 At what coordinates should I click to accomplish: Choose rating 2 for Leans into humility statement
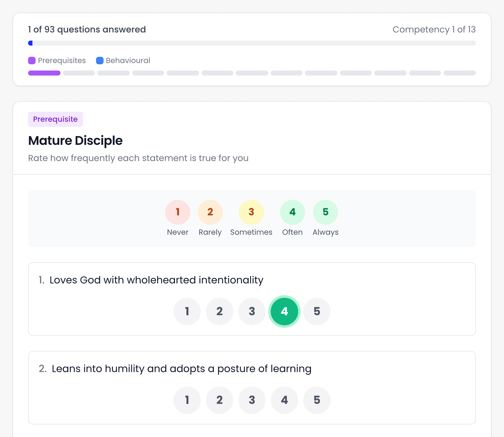coord(220,400)
